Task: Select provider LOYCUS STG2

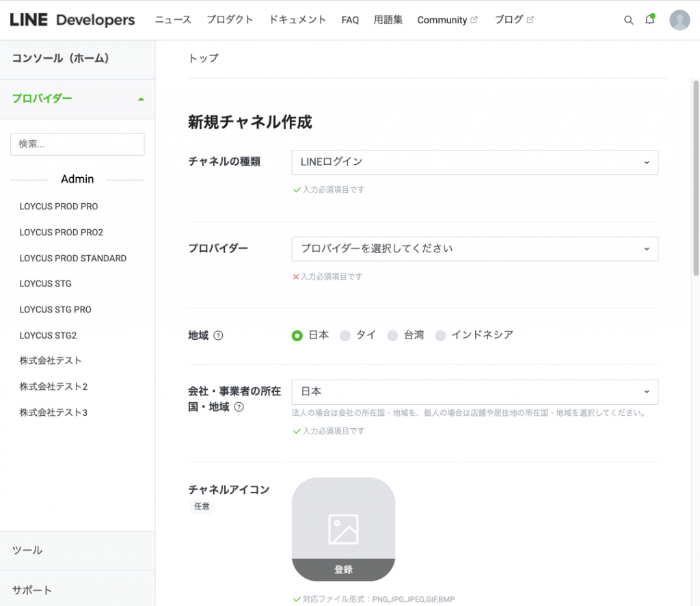Action: click(48, 336)
